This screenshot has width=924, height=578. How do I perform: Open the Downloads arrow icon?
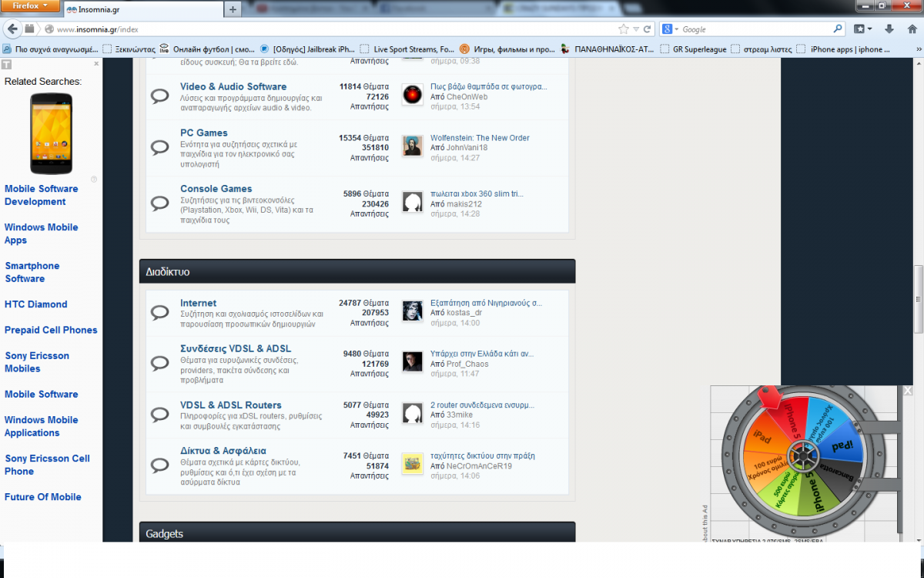(889, 29)
